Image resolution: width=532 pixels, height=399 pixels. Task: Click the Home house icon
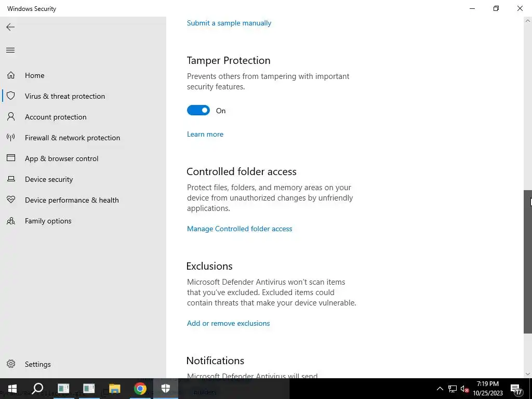[11, 75]
